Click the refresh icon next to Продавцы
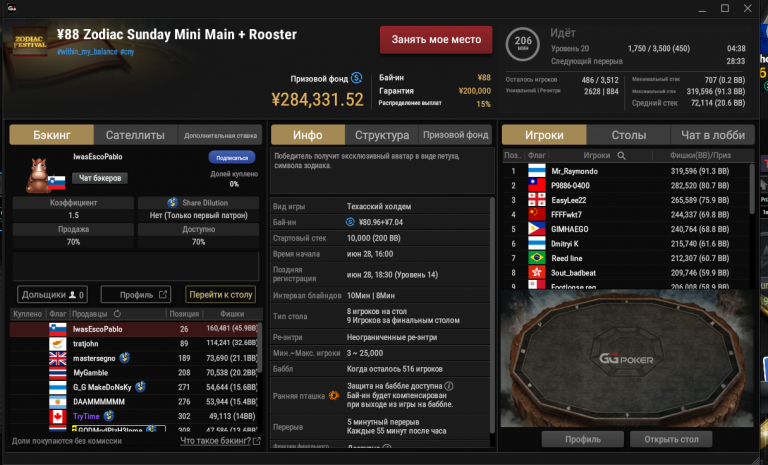The image size is (768, 465). [117, 314]
